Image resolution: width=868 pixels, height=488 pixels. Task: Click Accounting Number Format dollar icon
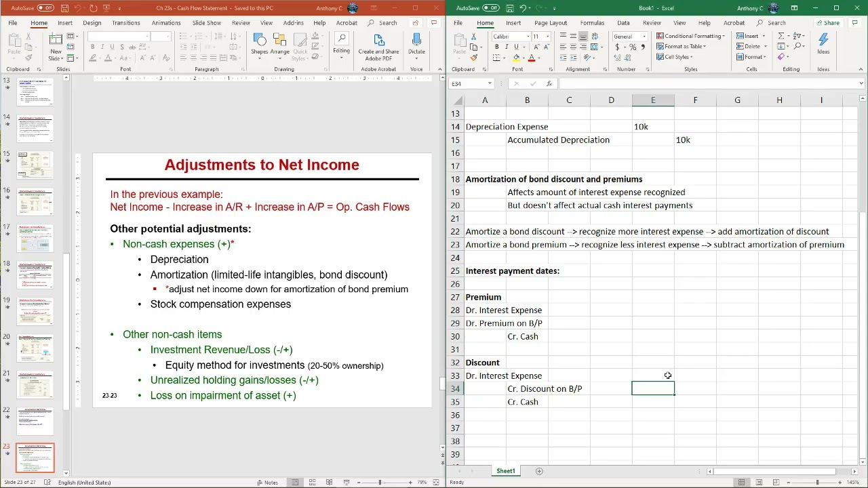click(617, 47)
